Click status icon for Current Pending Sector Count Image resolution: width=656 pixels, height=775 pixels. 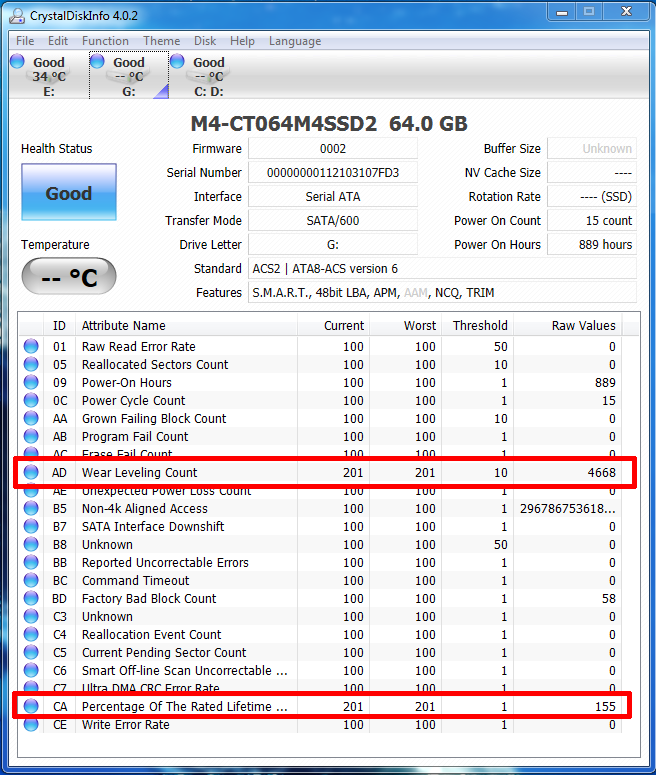click(31, 652)
